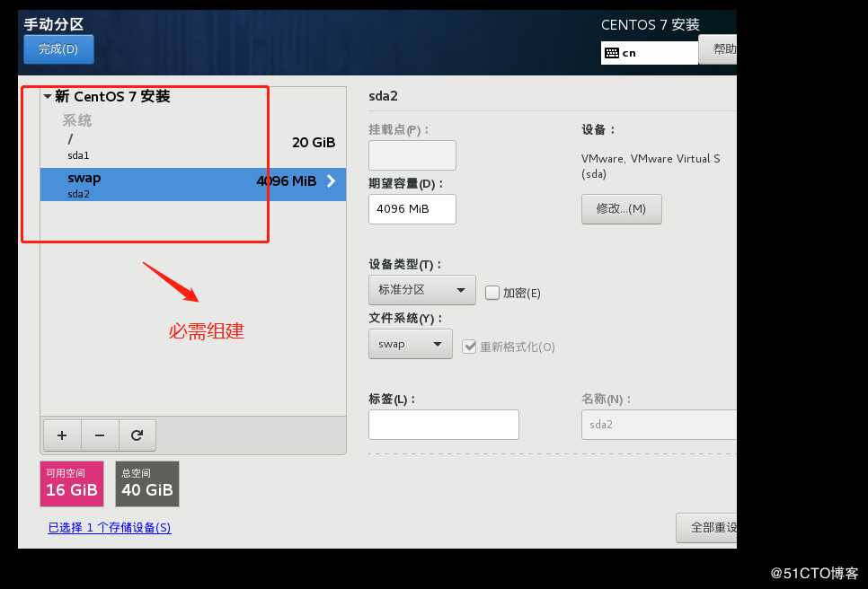Open swap partition details via chevron arrow

tap(331, 180)
